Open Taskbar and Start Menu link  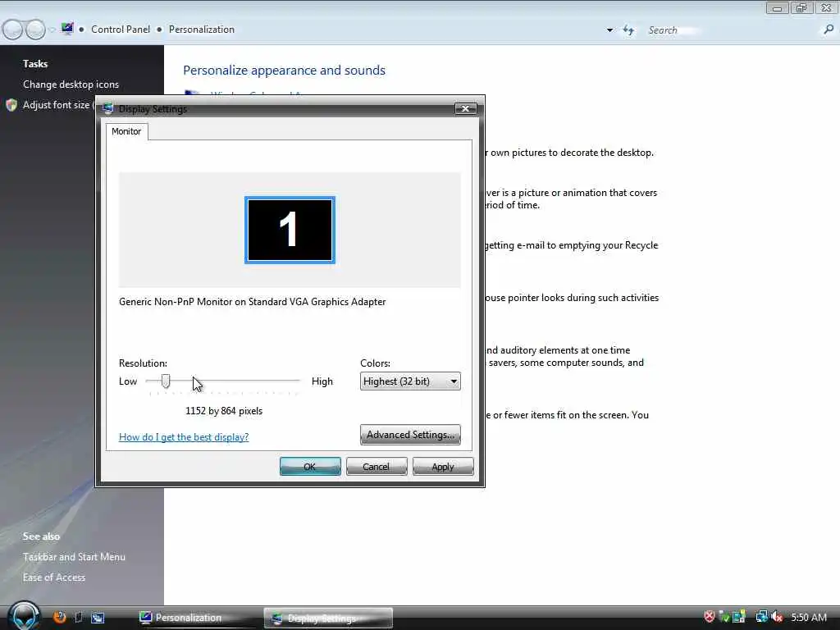click(x=74, y=557)
